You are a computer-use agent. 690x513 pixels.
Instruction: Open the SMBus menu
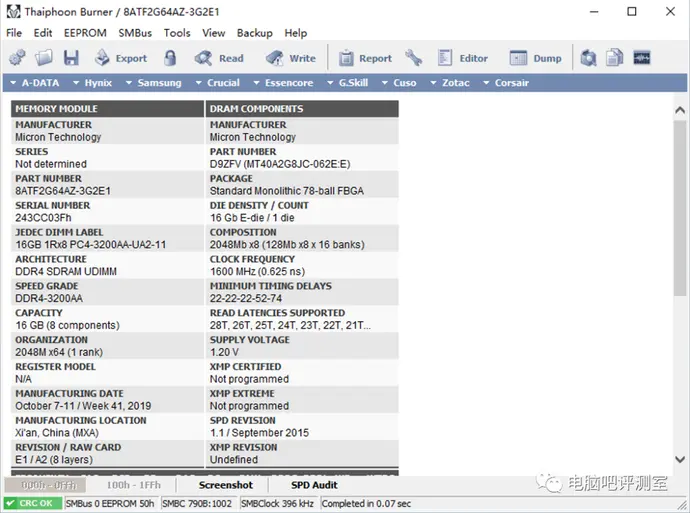[x=135, y=33]
